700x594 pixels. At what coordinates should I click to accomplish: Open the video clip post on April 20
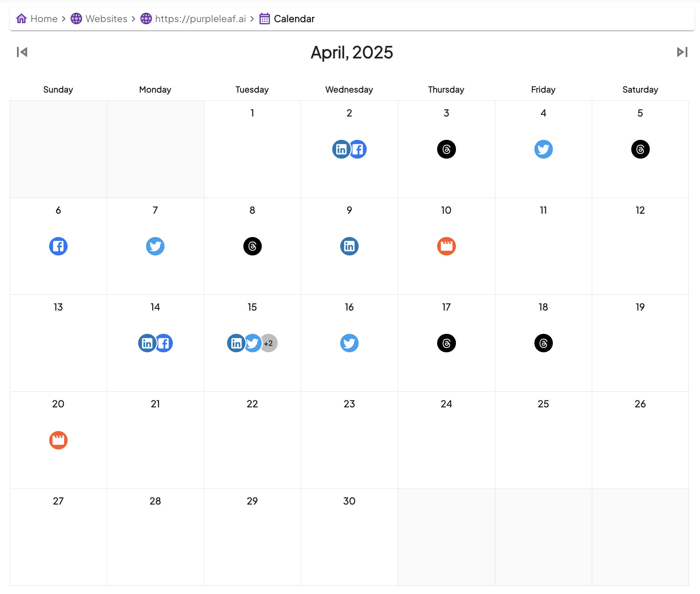click(x=58, y=440)
